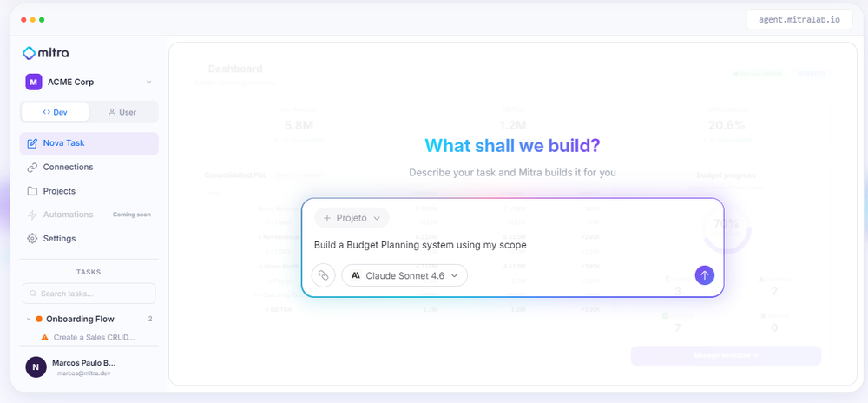Image resolution: width=868 pixels, height=403 pixels.
Task: Click the Connections link icon
Action: 32,167
